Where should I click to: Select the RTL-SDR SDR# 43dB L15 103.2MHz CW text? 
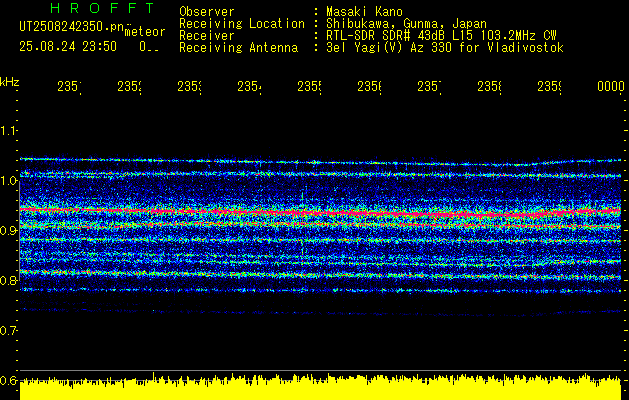441,36
